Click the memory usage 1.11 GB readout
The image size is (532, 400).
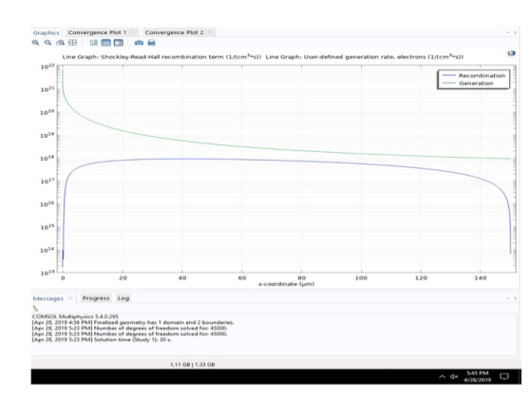192,365
